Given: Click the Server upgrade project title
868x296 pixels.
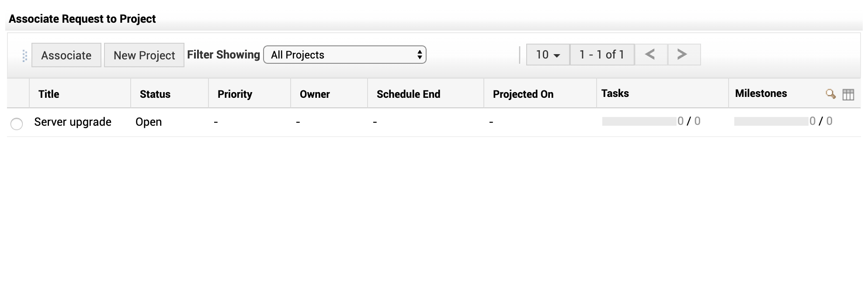Looking at the screenshot, I should tap(73, 122).
